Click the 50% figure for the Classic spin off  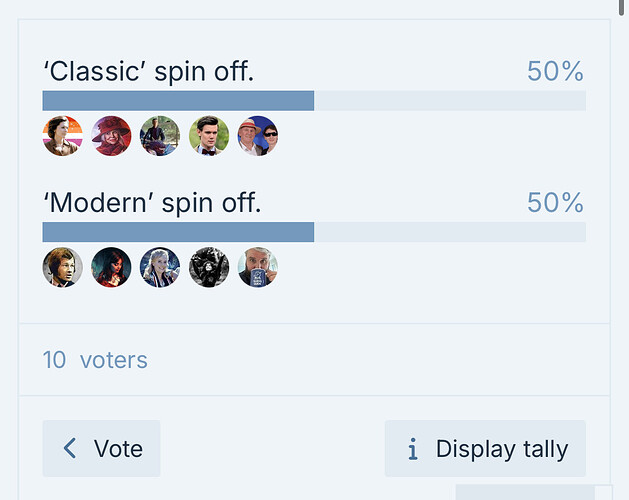pyautogui.click(x=556, y=71)
